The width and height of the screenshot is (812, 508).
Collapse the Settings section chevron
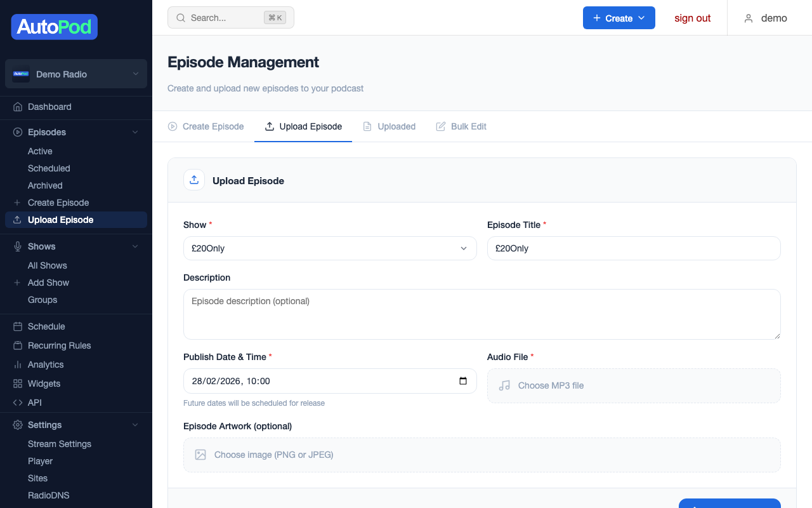point(134,425)
